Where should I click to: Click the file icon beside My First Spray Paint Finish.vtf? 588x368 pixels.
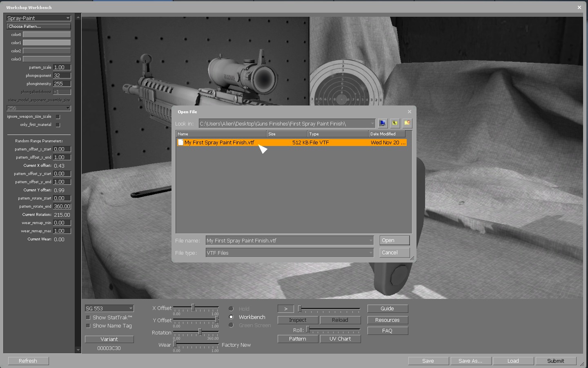point(180,142)
